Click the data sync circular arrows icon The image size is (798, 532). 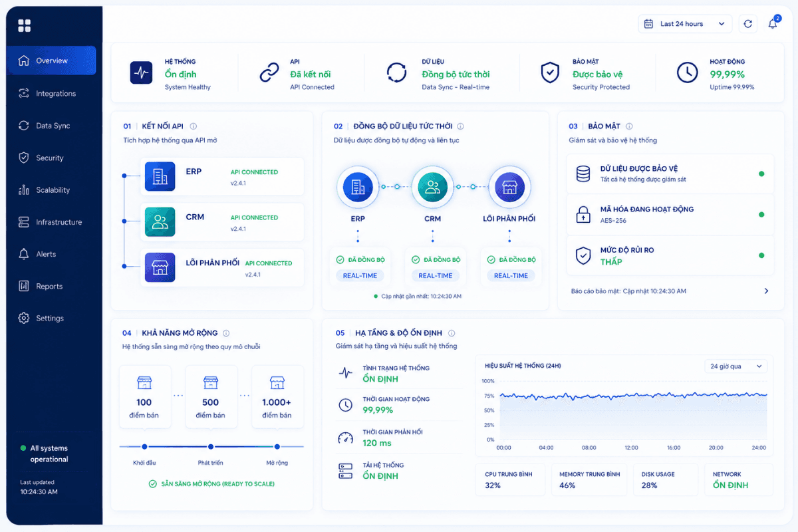(397, 72)
